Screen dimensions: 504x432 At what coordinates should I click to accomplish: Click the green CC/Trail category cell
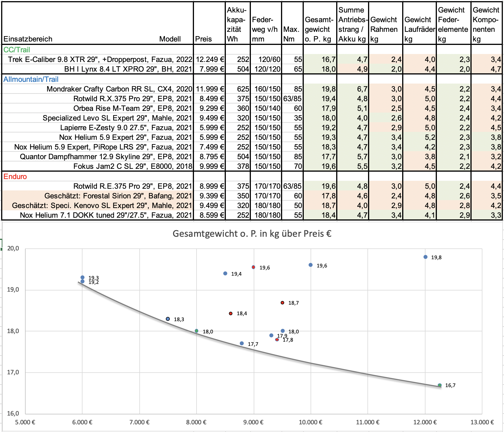click(x=17, y=50)
